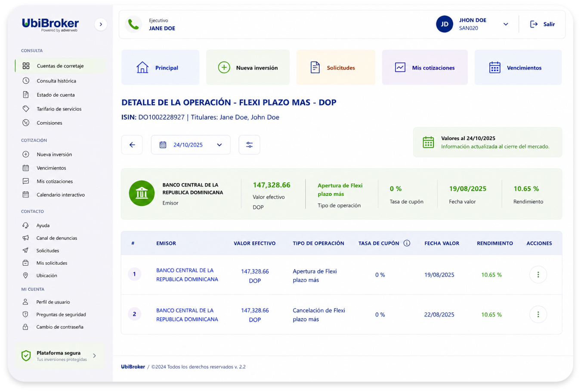Click the Mis solicitudes inbox icon
581x392 pixels.
(26, 263)
